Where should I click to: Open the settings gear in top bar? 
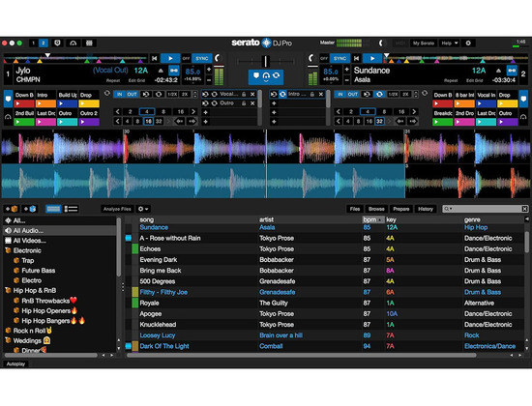point(468,43)
